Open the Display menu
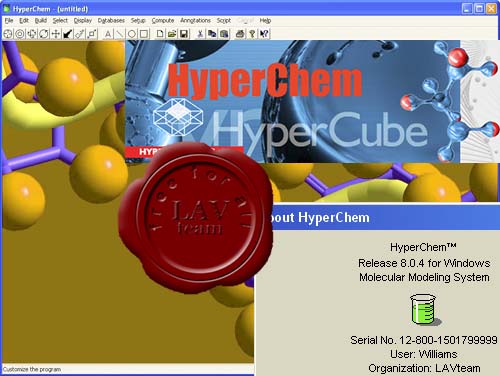This screenshot has height=376, width=500. (x=83, y=21)
